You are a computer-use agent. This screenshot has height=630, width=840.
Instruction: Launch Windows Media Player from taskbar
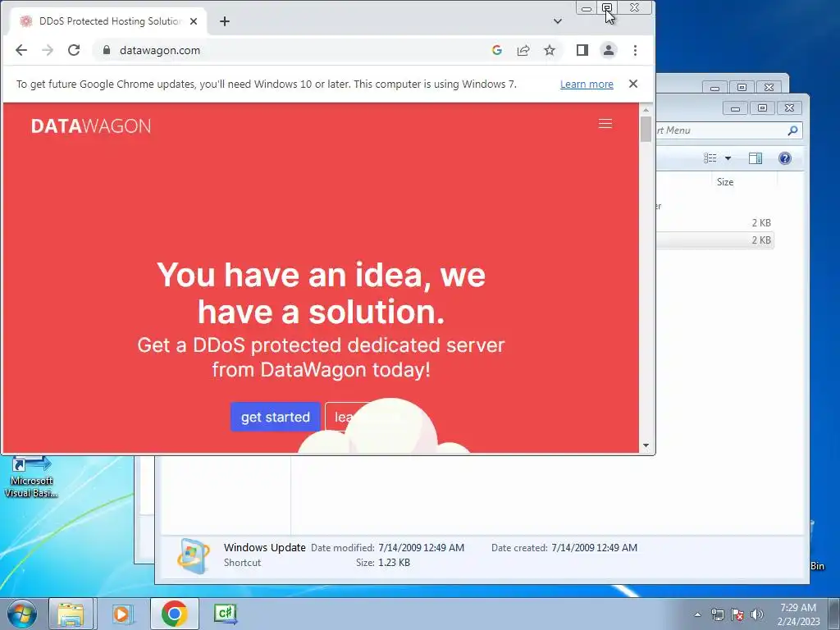[123, 614]
